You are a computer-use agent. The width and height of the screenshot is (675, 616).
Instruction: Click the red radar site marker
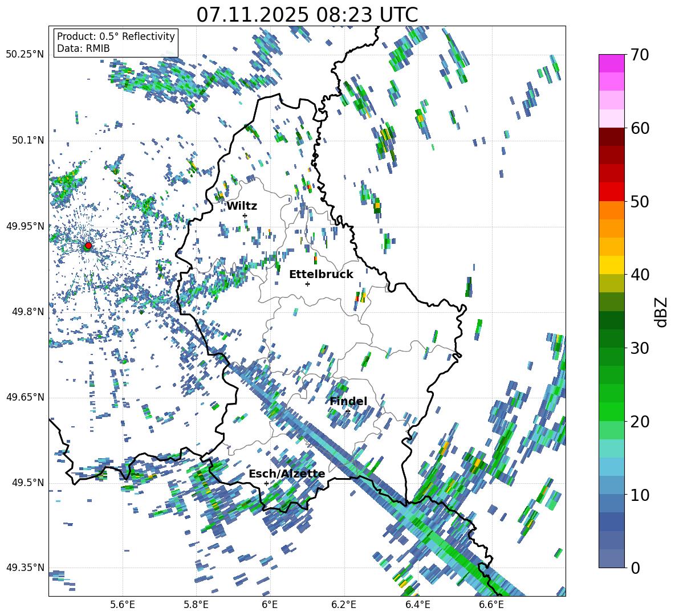(88, 246)
